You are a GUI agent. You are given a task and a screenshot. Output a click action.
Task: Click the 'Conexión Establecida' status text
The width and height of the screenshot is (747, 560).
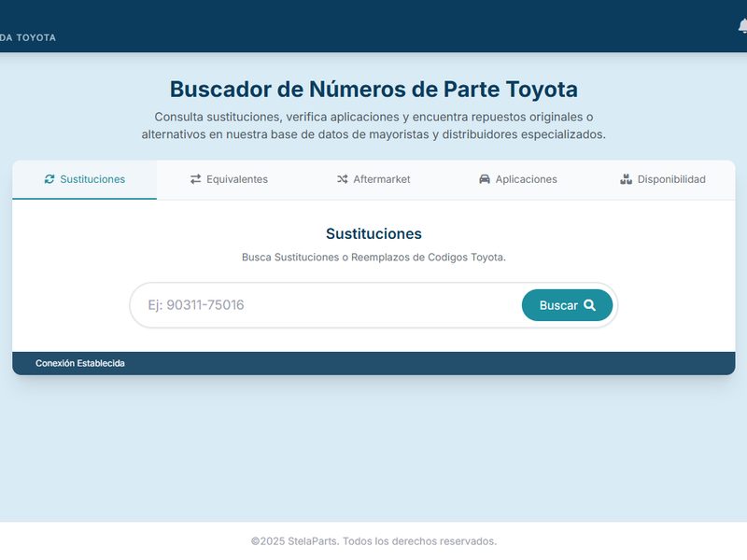pos(80,363)
